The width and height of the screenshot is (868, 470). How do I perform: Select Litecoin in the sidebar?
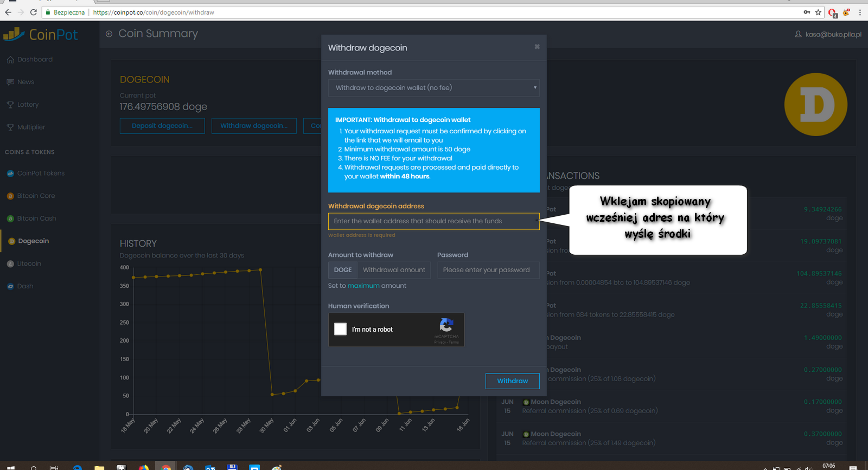pyautogui.click(x=29, y=263)
